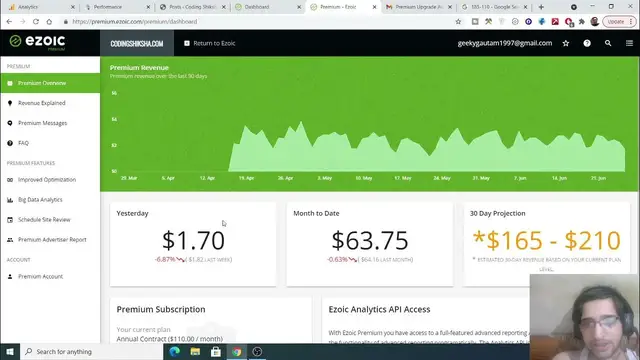Click the Premium Subscription heading

(x=161, y=309)
